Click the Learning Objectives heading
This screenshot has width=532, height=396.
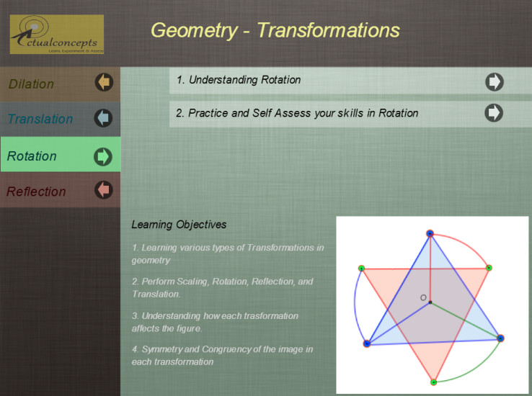tap(179, 225)
